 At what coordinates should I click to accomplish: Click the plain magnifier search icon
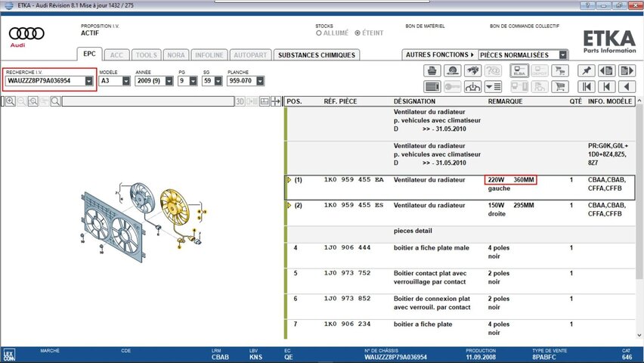(x=55, y=101)
